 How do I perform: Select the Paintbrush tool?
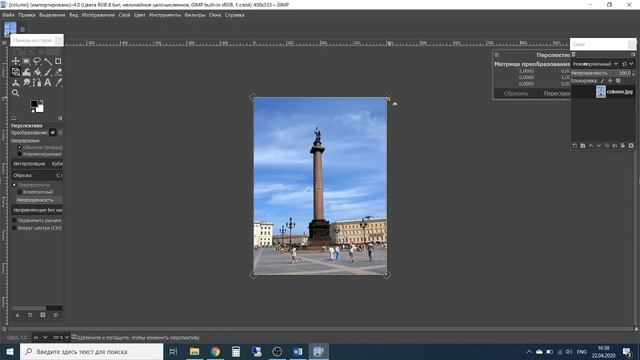pos(48,72)
